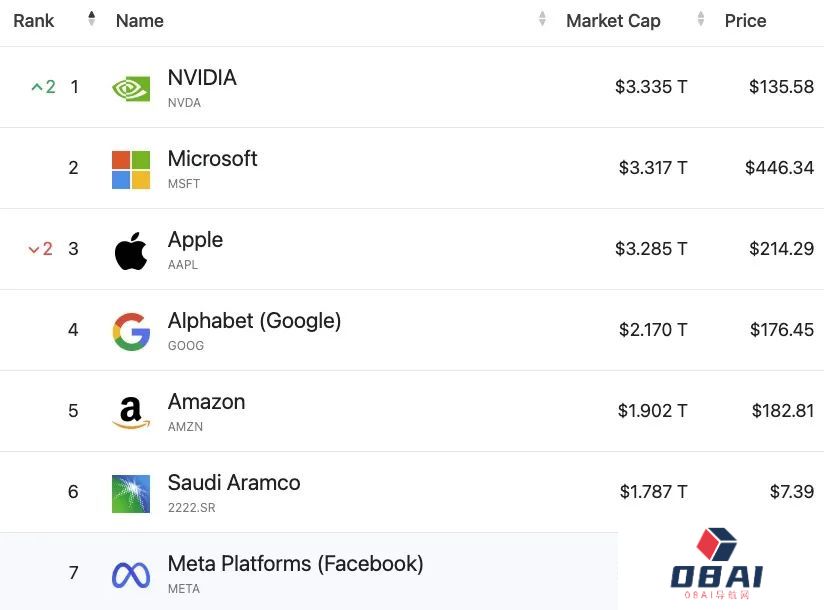This screenshot has height=610, width=824.
Task: Click Saudi Aramco's $1.787 T market cap
Action: coord(653,491)
